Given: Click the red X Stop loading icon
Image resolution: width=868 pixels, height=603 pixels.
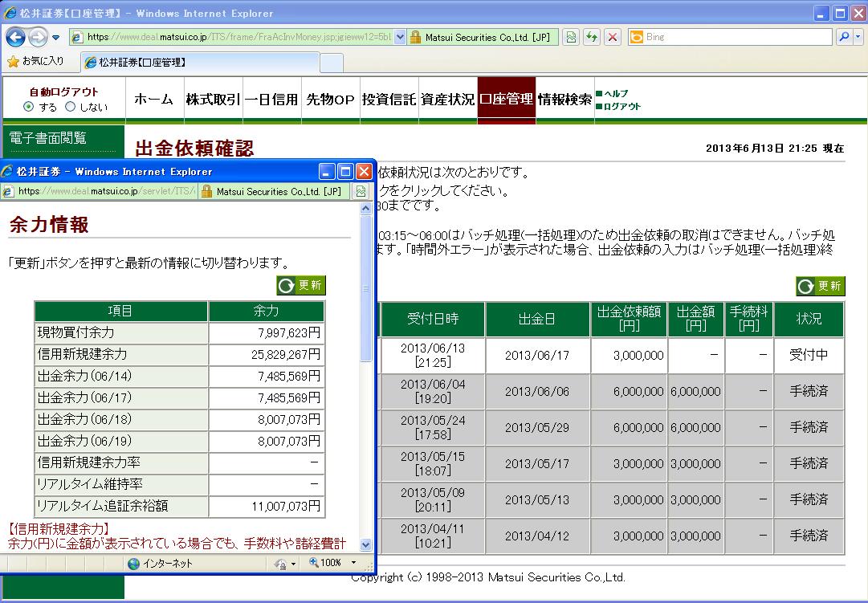Looking at the screenshot, I should point(612,37).
